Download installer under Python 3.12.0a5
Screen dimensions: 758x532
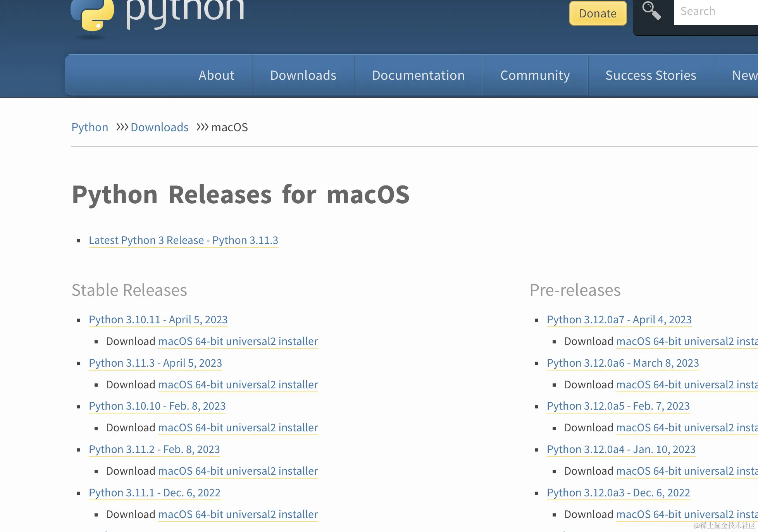pyautogui.click(x=687, y=427)
